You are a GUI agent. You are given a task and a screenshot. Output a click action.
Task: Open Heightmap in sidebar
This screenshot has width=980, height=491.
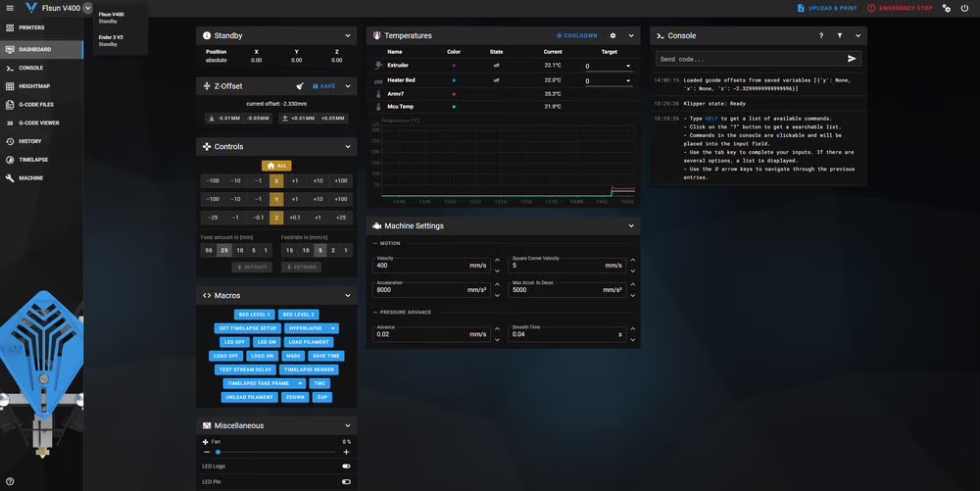41,86
